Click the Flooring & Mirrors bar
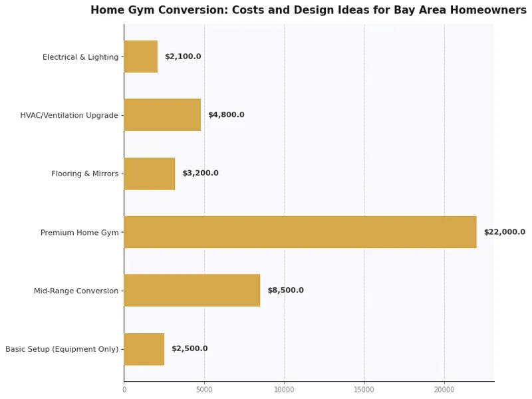 (149, 174)
